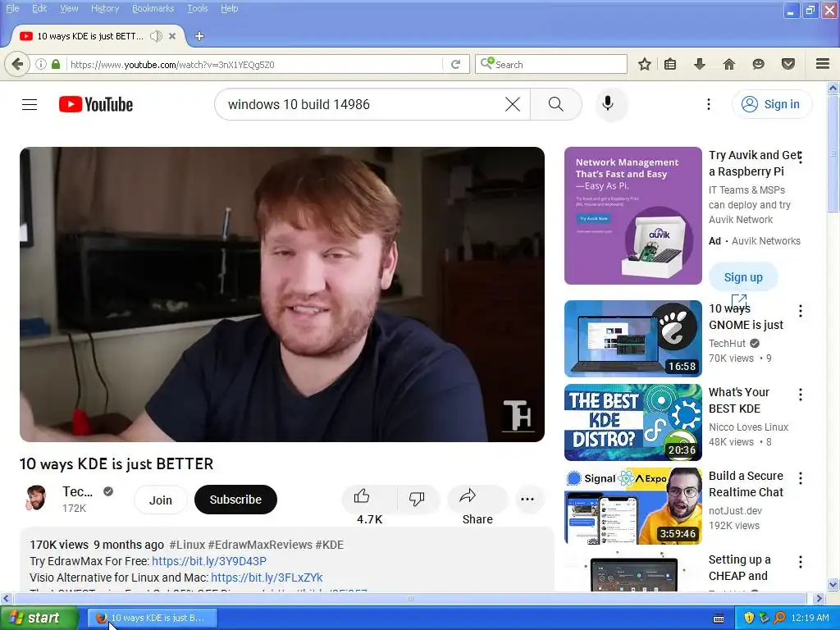Click Sign up on the Auvik ad
Viewport: 840px width, 630px height.
coord(743,277)
